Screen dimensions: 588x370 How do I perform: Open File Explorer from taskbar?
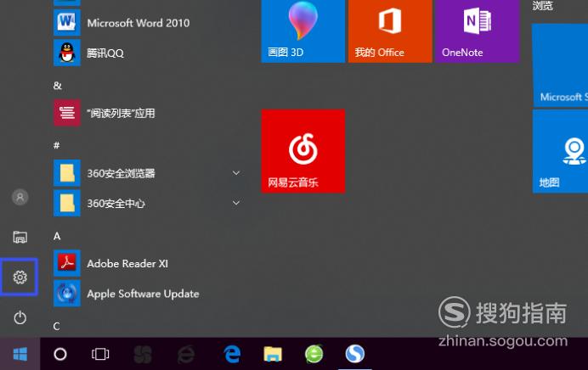tap(273, 354)
